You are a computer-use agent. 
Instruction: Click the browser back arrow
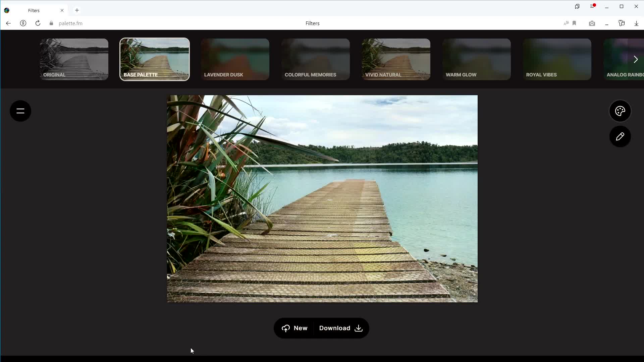(8, 23)
